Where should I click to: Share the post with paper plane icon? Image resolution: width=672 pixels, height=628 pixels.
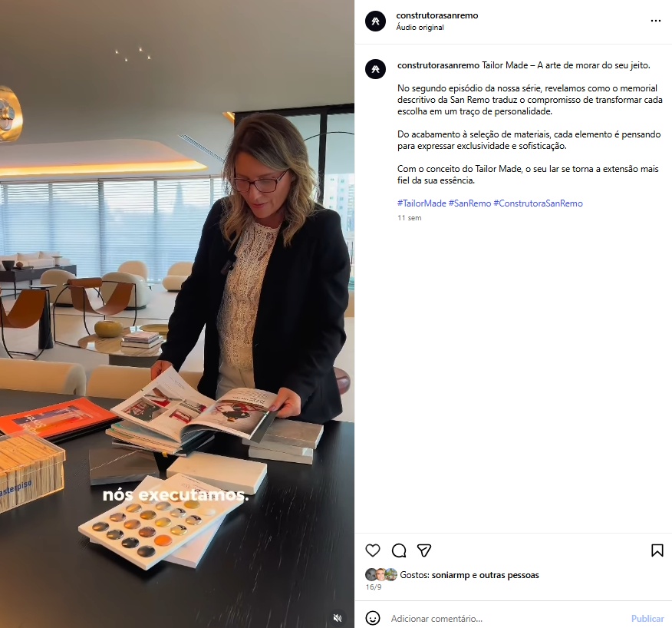(x=424, y=550)
